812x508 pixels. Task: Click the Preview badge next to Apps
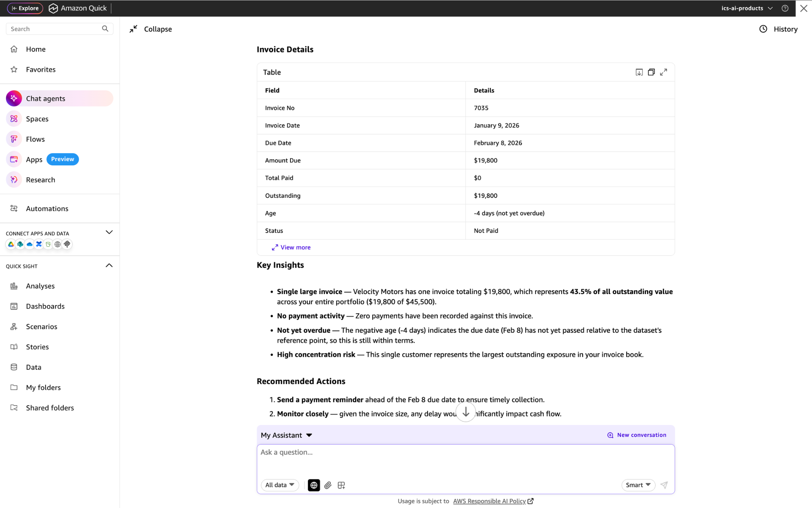(63, 159)
